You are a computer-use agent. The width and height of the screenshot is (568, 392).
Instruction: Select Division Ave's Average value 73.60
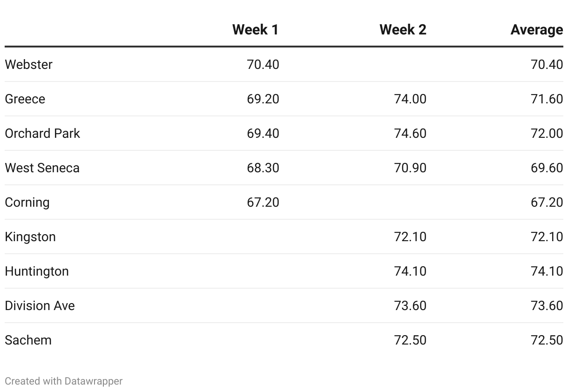tap(547, 305)
